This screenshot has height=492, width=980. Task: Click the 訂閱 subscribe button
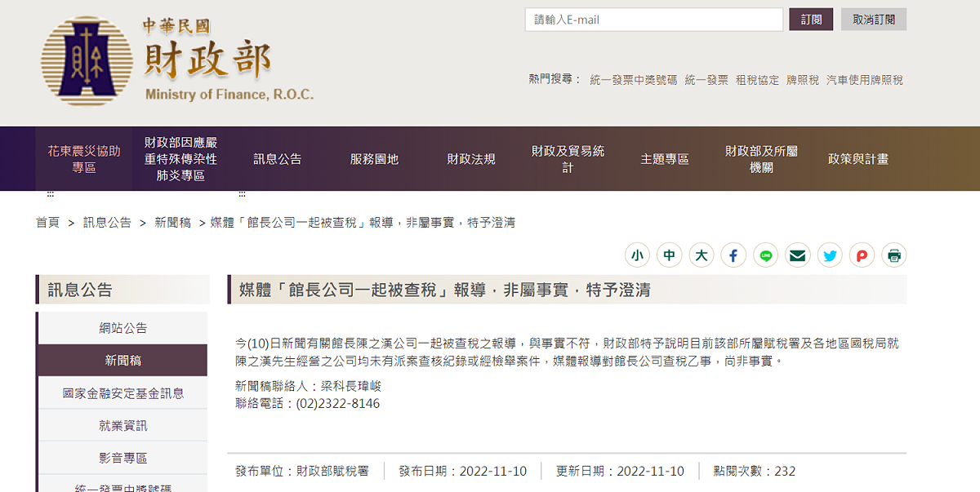[811, 20]
